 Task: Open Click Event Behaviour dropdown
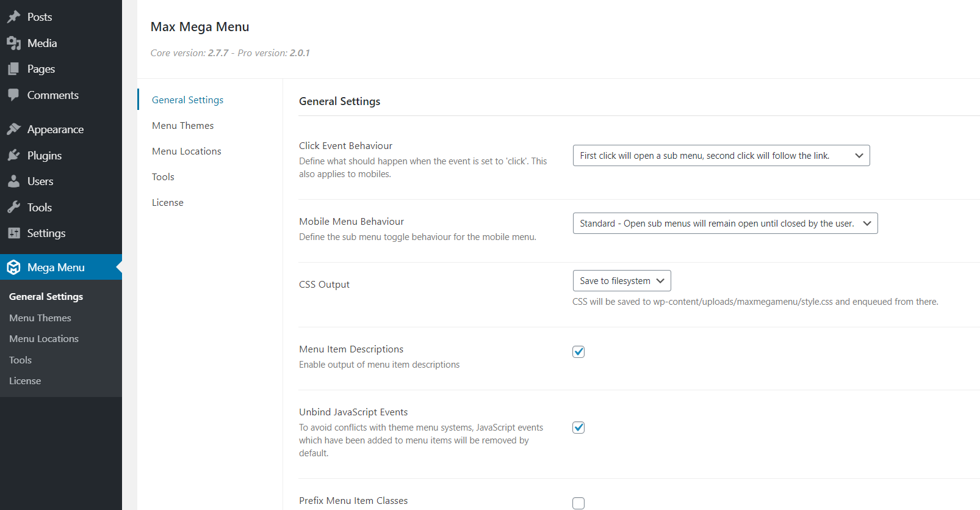[x=721, y=156]
